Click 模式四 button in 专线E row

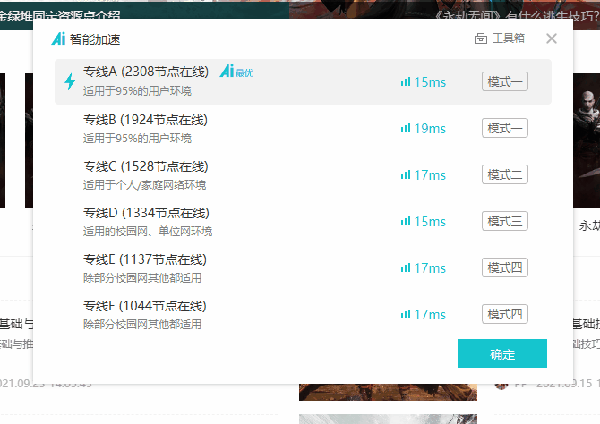pos(504,268)
